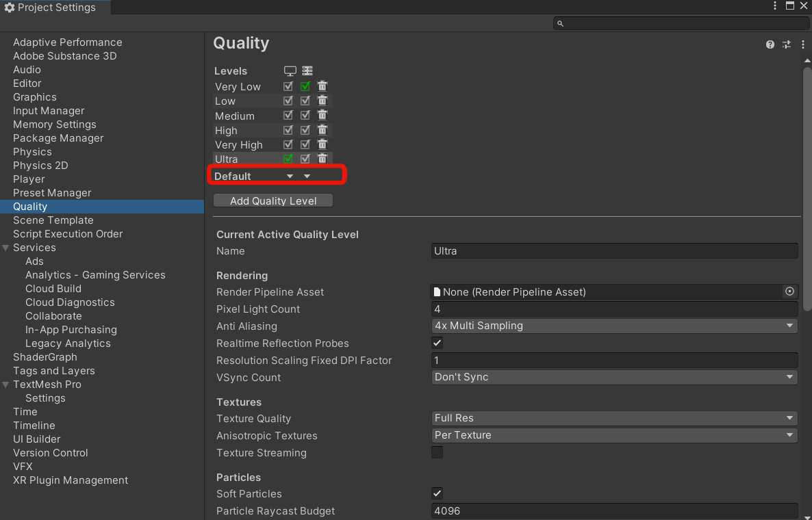
Task: Open Quality settings help documentation icon
Action: coord(770,44)
